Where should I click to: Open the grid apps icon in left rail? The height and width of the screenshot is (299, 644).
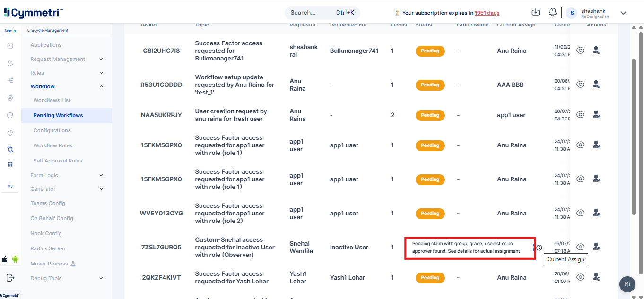(x=10, y=164)
